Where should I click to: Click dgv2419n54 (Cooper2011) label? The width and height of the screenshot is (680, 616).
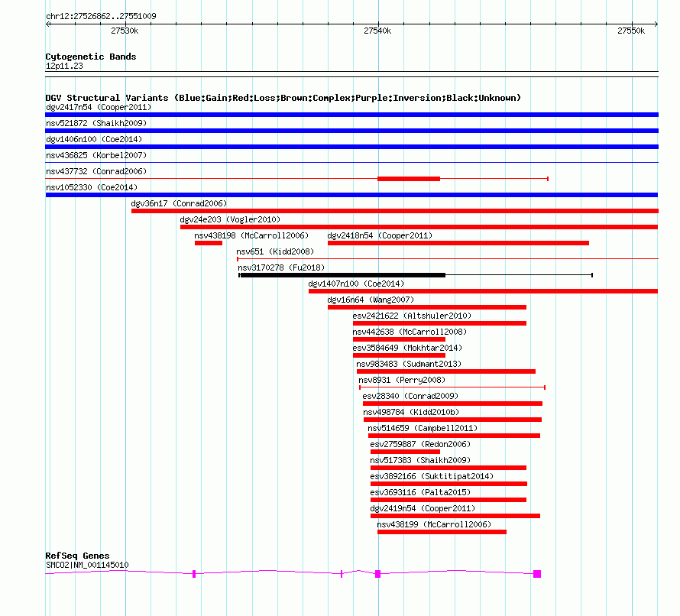point(423,508)
